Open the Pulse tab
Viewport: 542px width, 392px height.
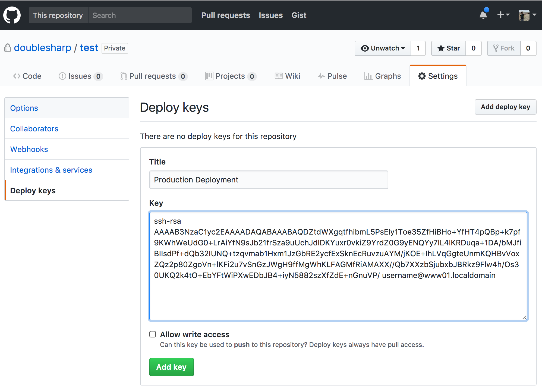click(x=332, y=76)
